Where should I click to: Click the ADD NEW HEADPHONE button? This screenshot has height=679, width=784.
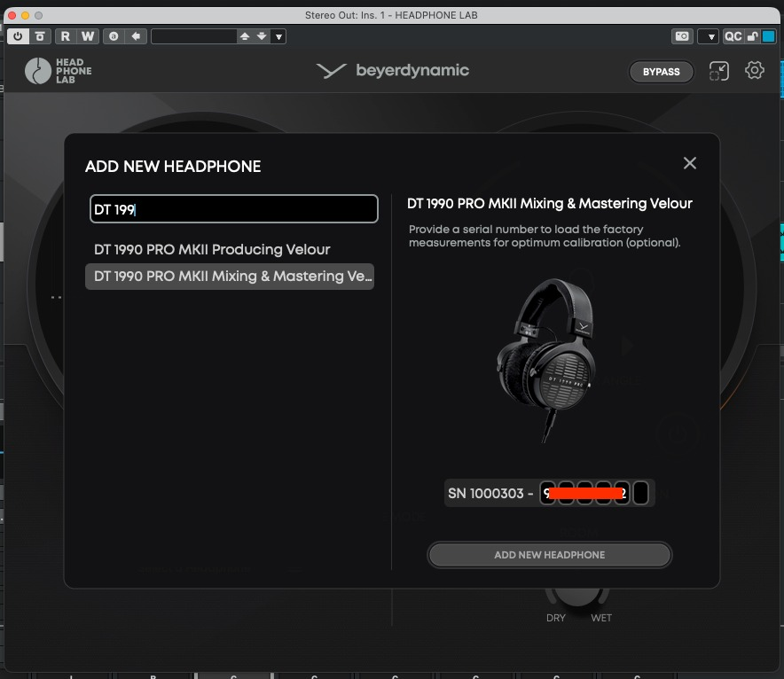[x=549, y=555]
